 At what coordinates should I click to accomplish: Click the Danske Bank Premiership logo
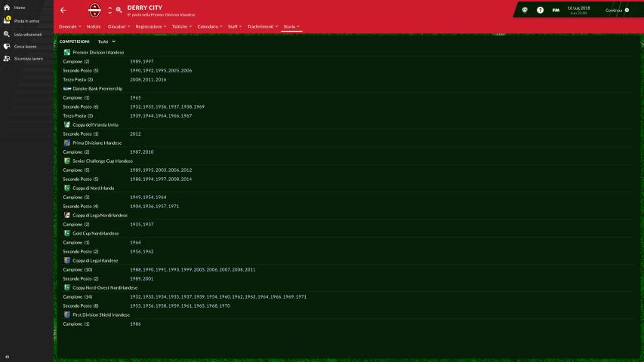click(x=67, y=89)
